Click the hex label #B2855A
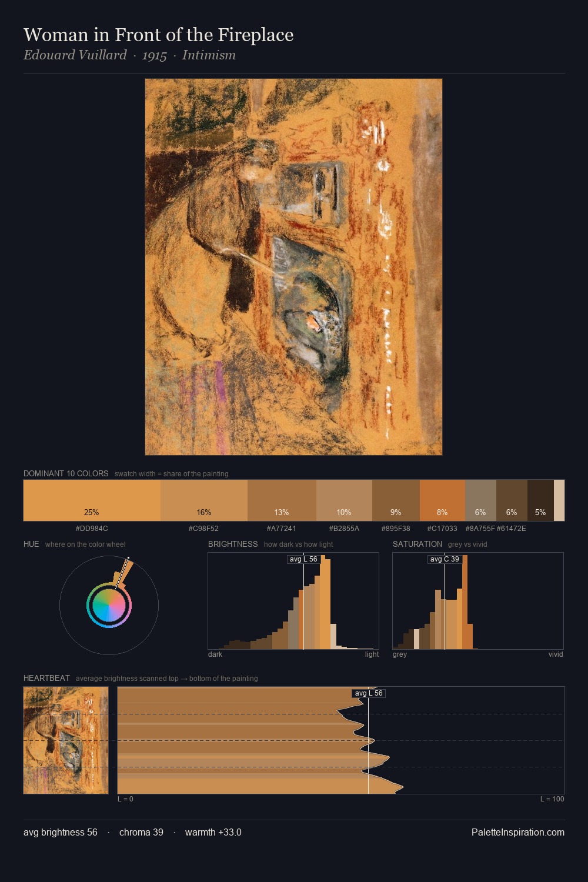 coord(344,529)
